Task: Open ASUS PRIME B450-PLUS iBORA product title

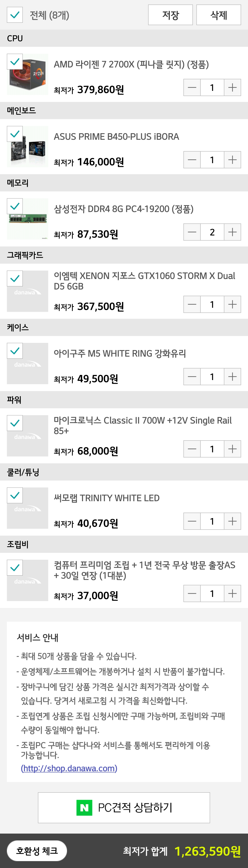Action: click(117, 137)
